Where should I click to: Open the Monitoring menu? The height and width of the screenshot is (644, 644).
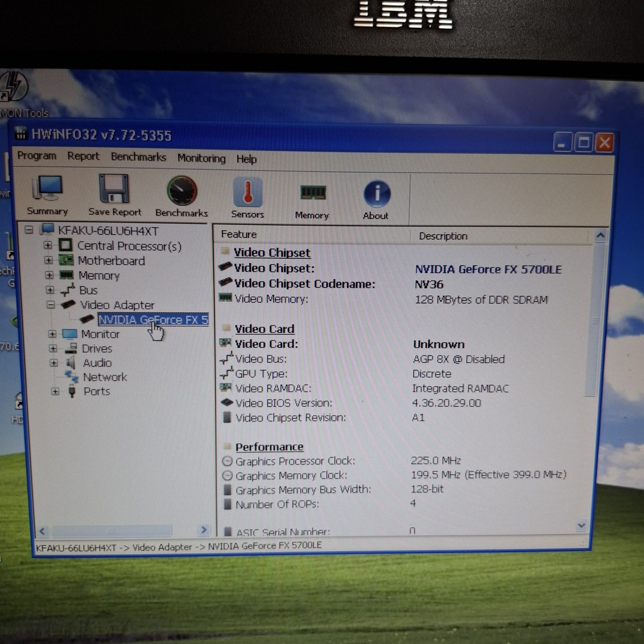coord(201,158)
